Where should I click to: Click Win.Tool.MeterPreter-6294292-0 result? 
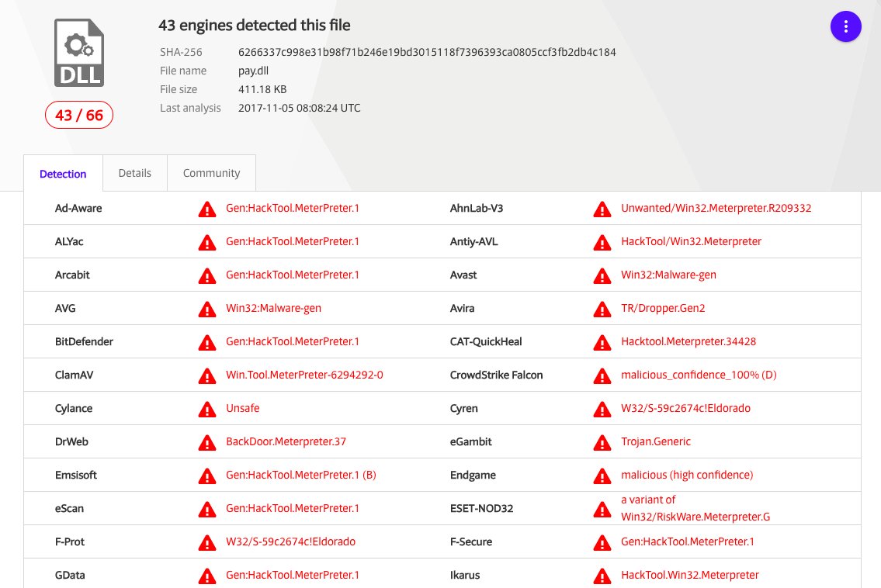(304, 375)
